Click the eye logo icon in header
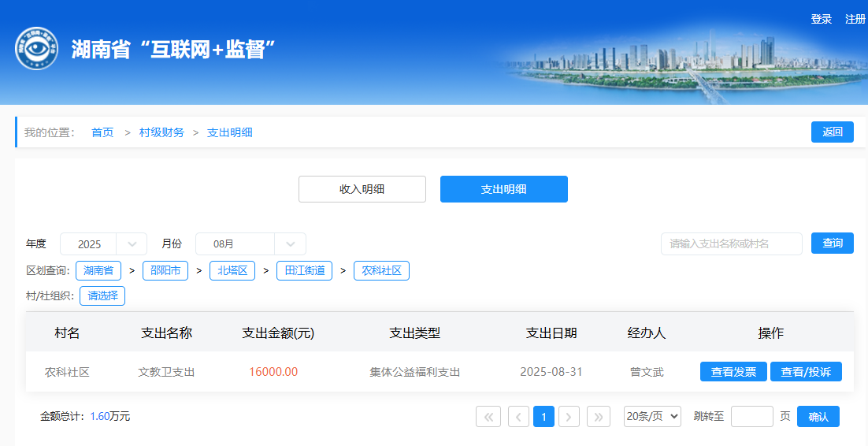 coord(36,49)
